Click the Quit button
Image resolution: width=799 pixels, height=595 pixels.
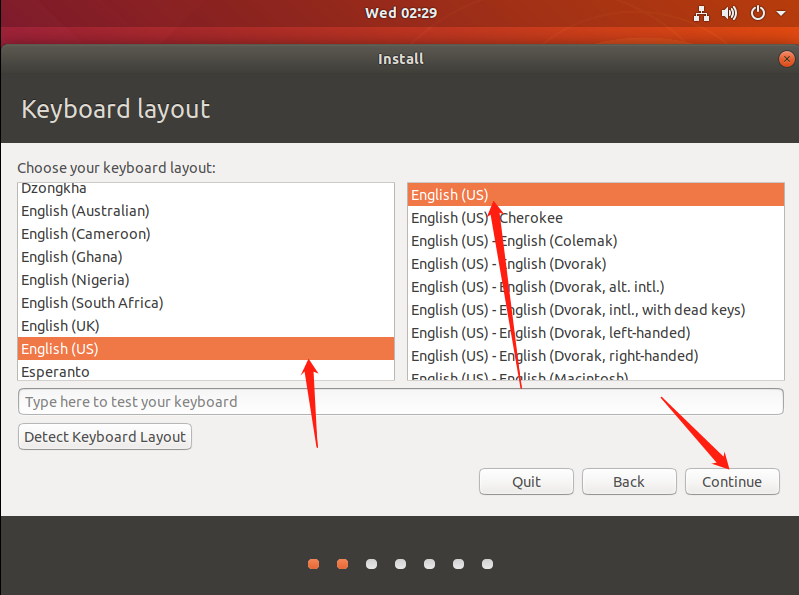[x=526, y=481]
